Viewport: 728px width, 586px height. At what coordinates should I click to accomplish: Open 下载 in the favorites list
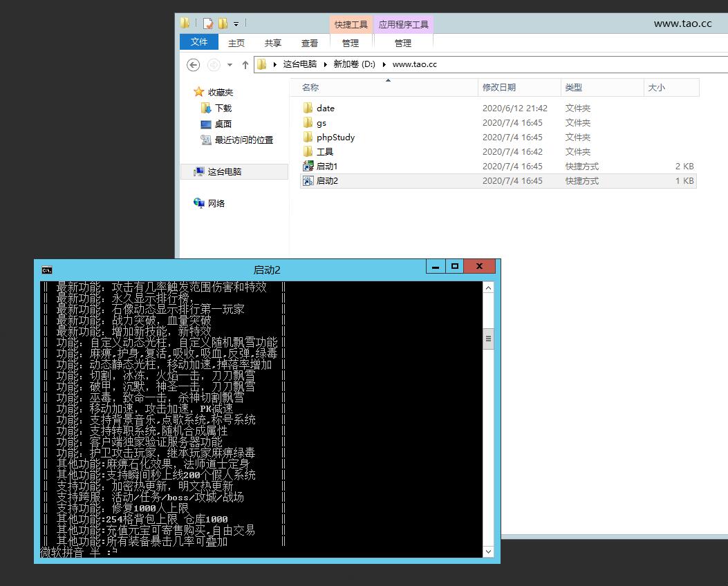click(223, 108)
